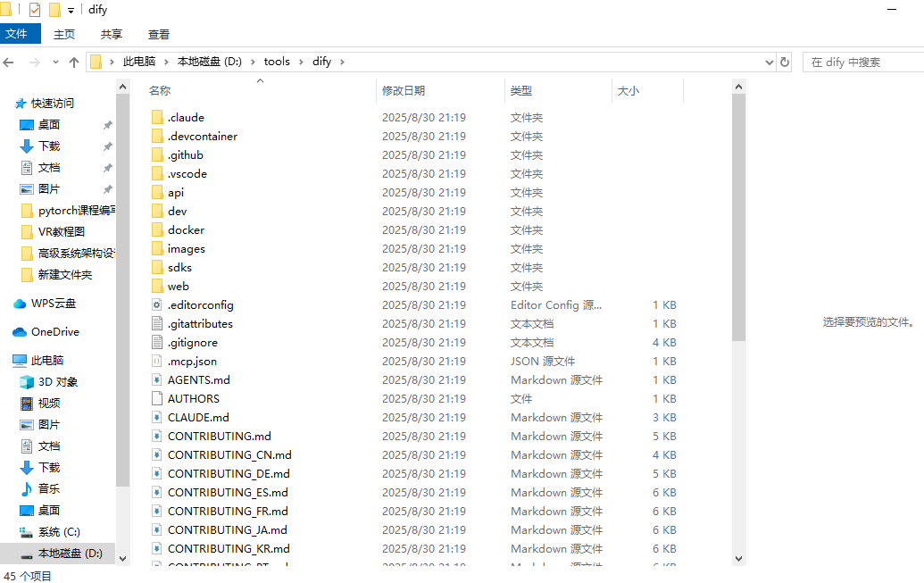Select the .vscode folder
Screen dimensions: 924x583
click(x=187, y=174)
